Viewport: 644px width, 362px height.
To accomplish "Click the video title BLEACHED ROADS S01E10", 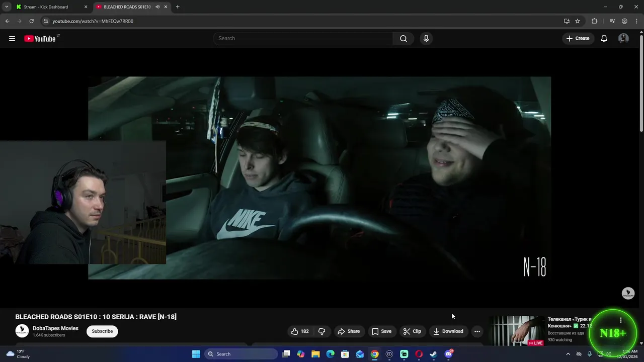I will (x=96, y=317).
